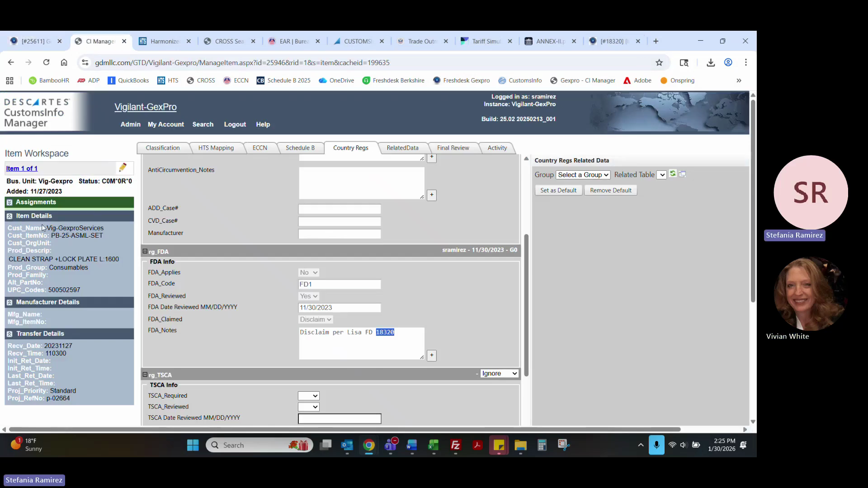This screenshot has height=488, width=868.
Task: Collapse the rg_TSCA section toggle
Action: point(145,375)
